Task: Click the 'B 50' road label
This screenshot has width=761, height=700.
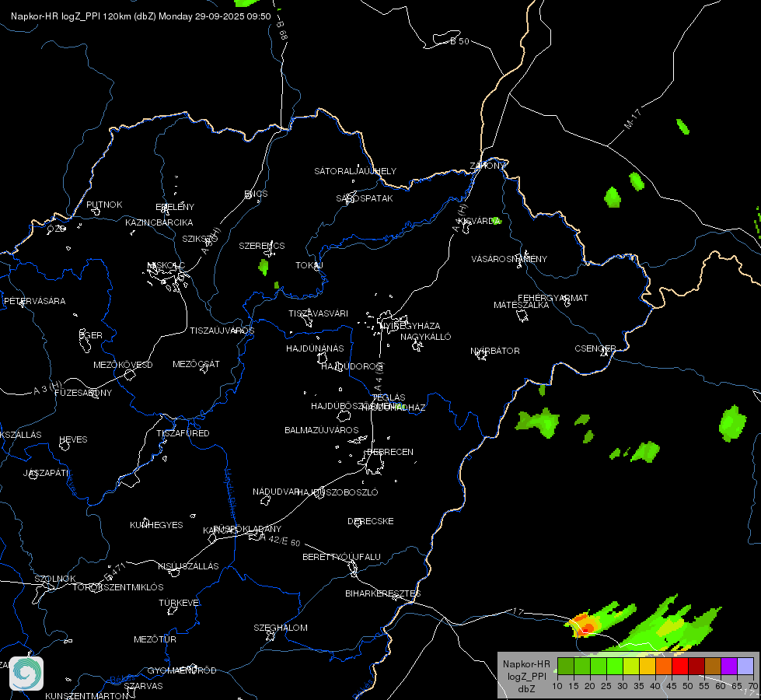Action: 459,41
